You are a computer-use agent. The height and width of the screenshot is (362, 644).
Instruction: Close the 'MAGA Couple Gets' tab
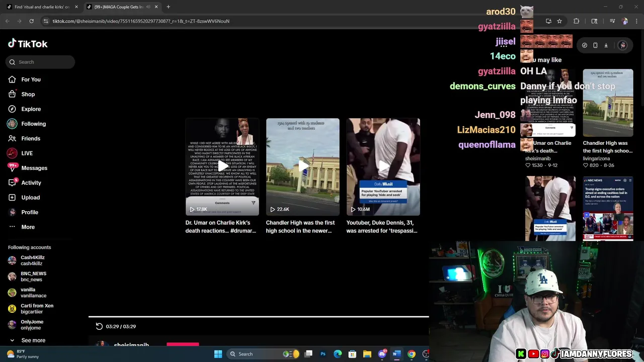[x=156, y=7]
